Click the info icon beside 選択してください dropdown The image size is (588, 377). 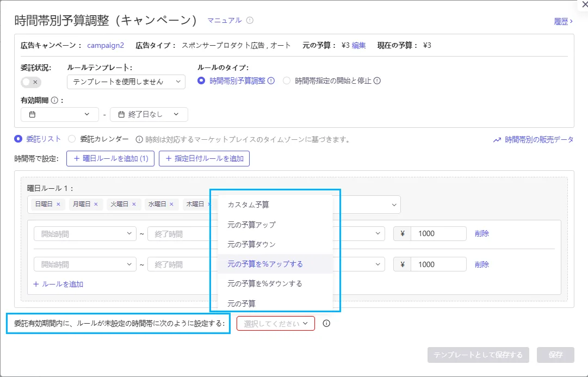pyautogui.click(x=326, y=323)
